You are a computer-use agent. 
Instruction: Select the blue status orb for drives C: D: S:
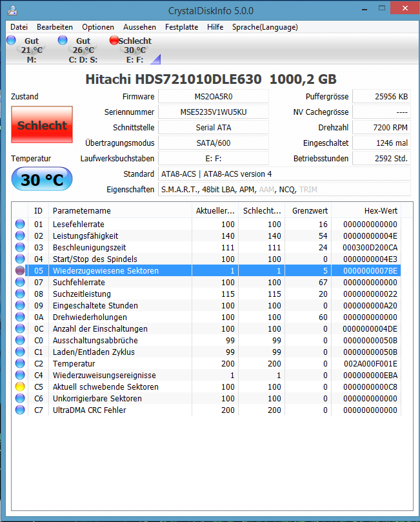point(63,40)
